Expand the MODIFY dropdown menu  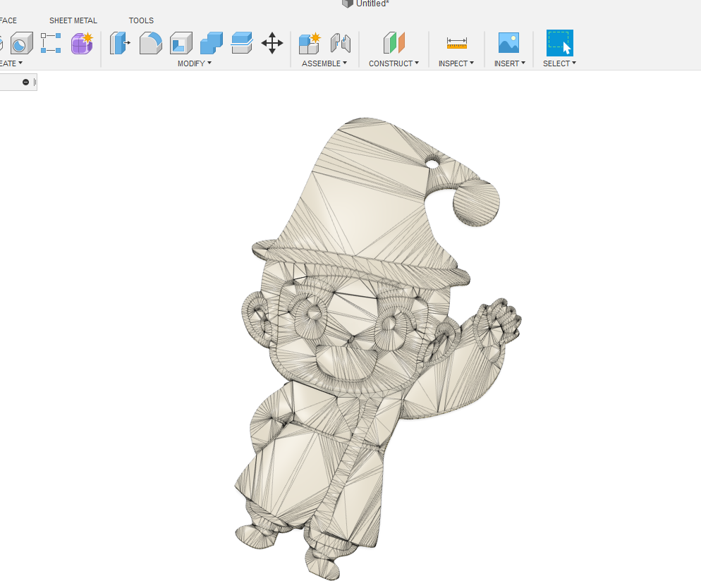point(195,63)
